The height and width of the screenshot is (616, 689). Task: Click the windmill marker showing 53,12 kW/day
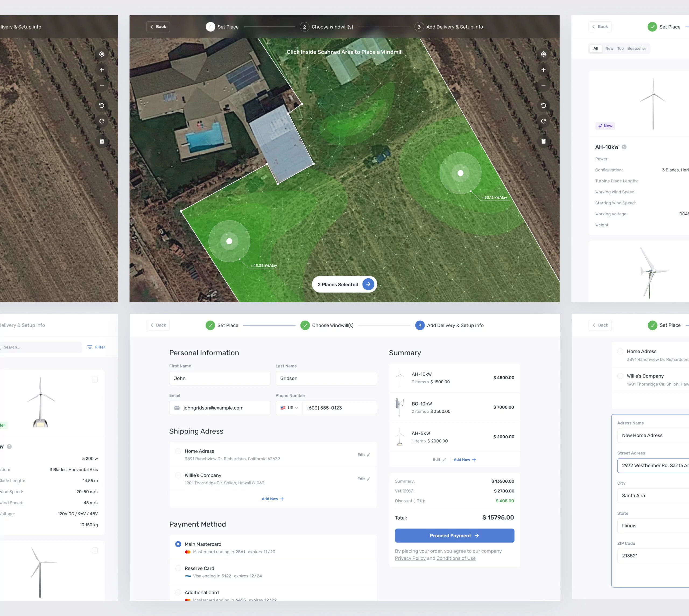(460, 173)
